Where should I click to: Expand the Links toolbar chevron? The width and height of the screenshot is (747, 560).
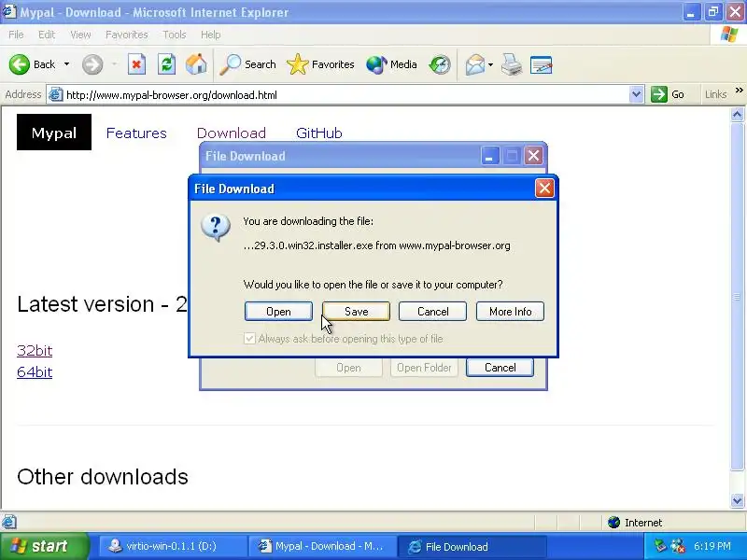[739, 91]
